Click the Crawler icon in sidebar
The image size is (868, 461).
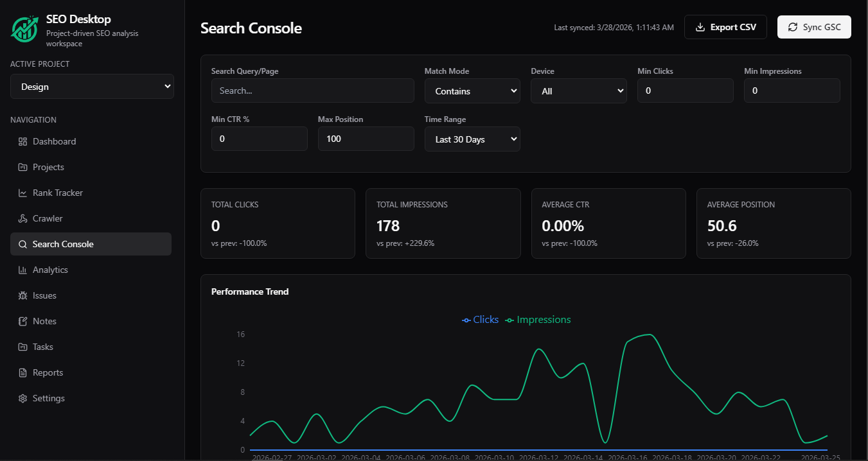pyautogui.click(x=22, y=218)
